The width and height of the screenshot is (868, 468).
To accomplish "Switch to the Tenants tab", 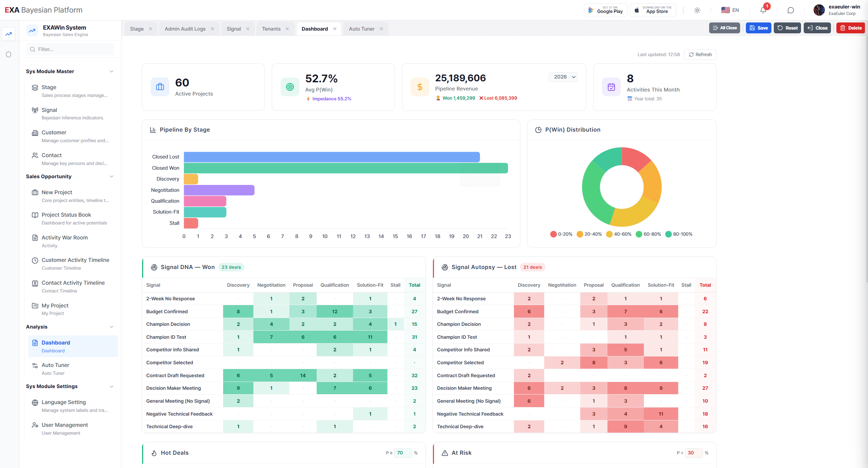I will 271,29.
